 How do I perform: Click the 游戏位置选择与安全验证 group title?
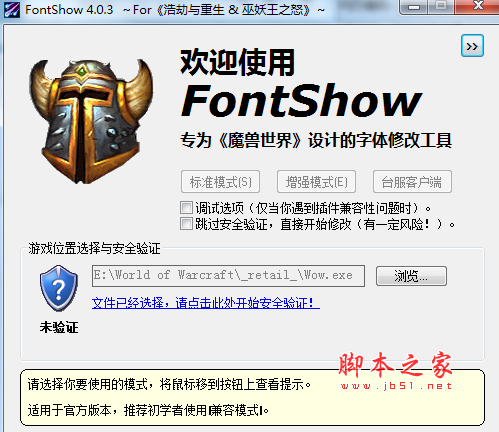(x=94, y=248)
